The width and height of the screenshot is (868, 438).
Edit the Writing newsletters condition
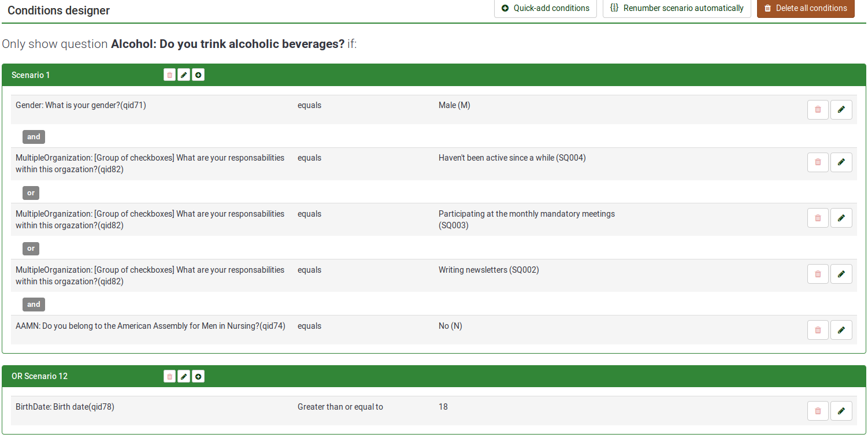(841, 274)
